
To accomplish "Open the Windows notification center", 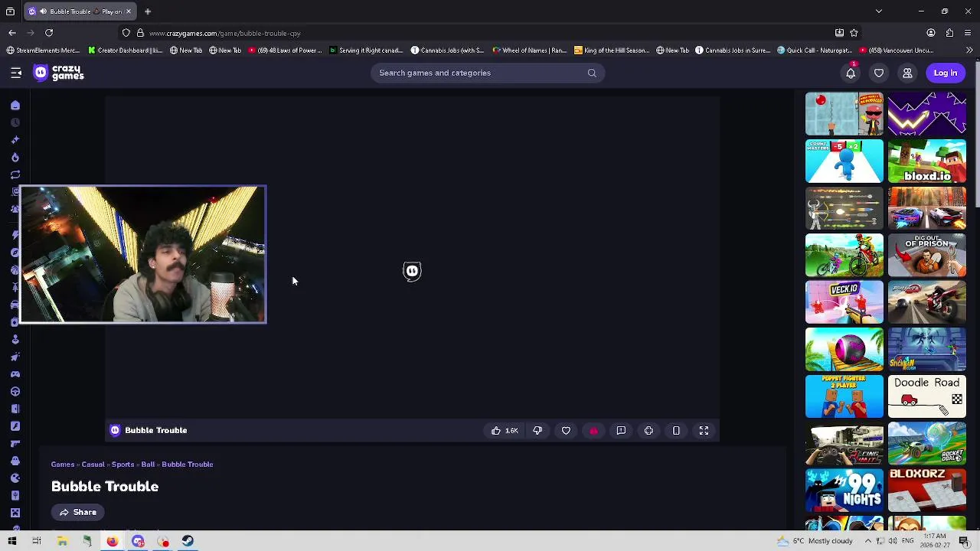I will tap(964, 541).
